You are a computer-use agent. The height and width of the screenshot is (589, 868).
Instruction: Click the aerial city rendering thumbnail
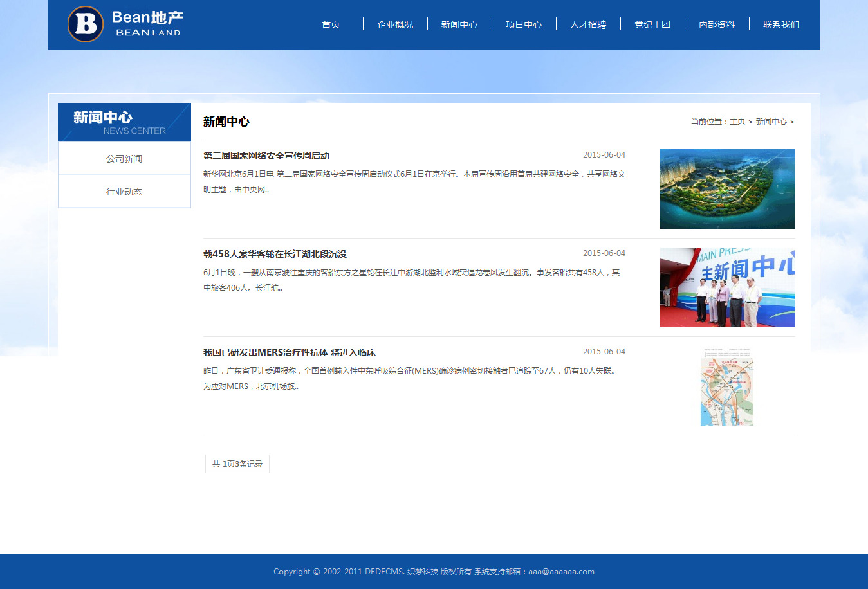point(727,189)
